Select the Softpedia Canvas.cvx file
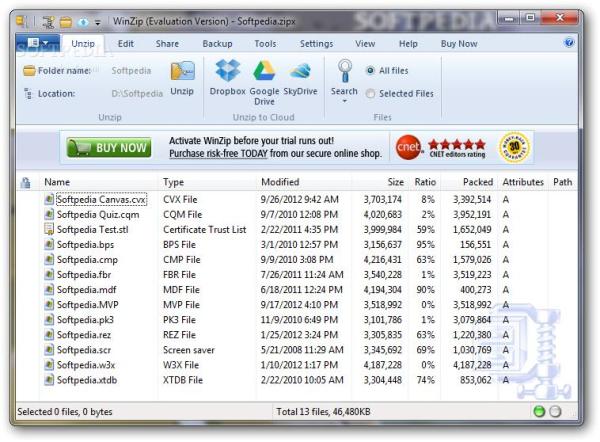The height and width of the screenshot is (442, 600). point(101,200)
